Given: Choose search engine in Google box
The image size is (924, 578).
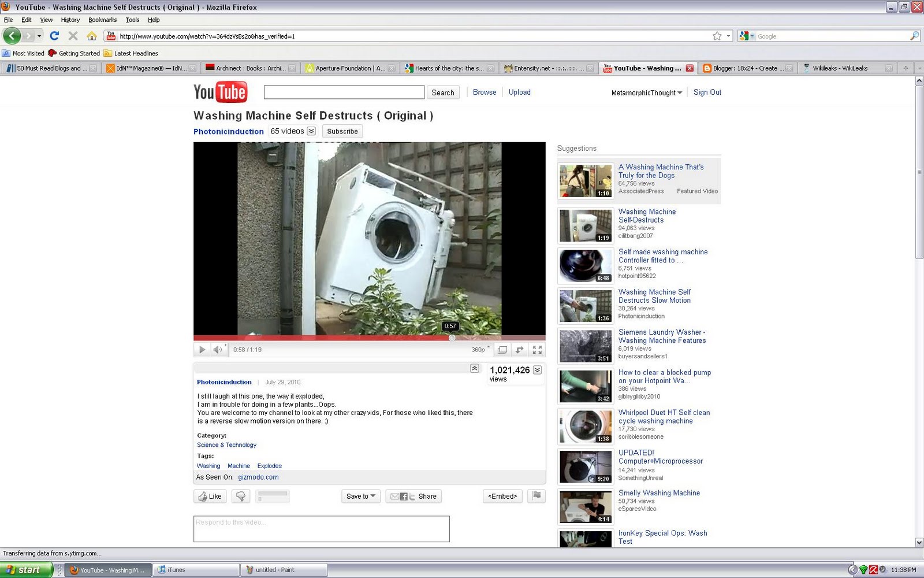Looking at the screenshot, I should 747,36.
